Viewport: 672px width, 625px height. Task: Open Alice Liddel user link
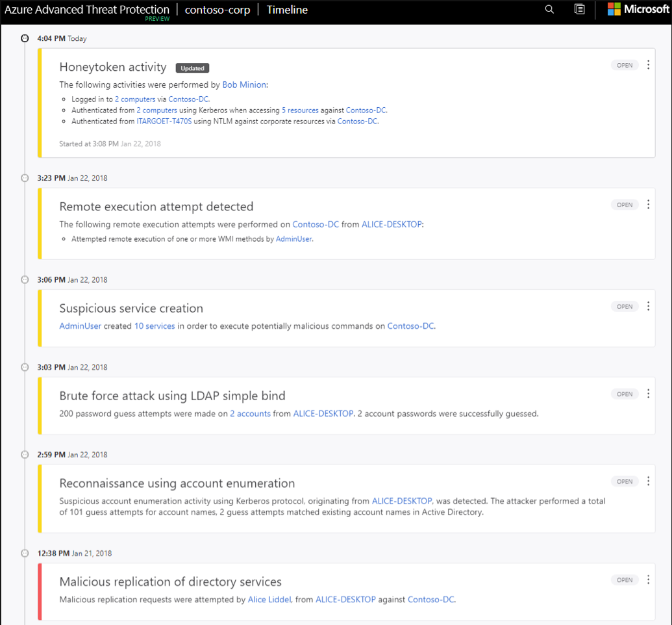(x=269, y=599)
